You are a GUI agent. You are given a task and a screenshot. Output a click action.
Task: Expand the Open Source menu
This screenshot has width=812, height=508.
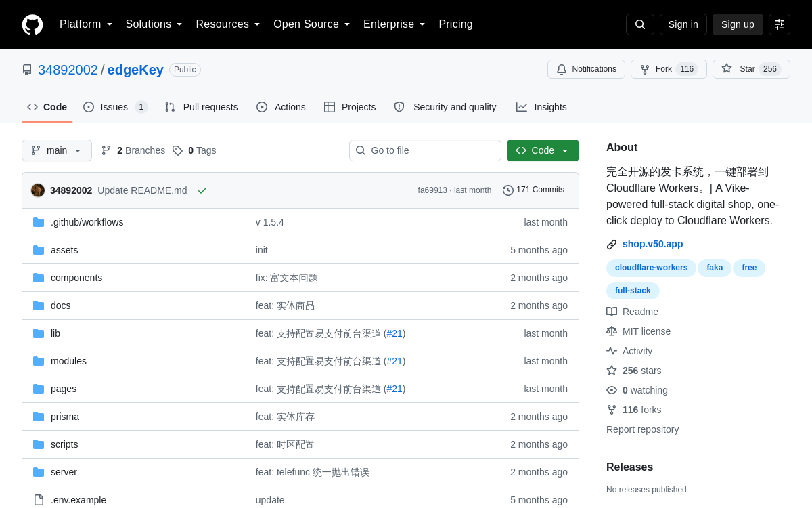(312, 24)
